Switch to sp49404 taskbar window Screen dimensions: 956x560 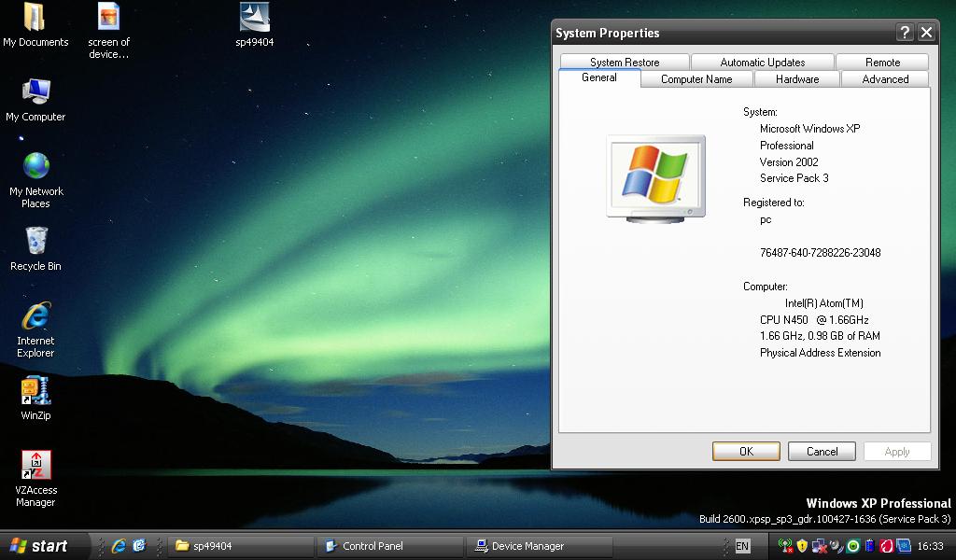pyautogui.click(x=241, y=546)
